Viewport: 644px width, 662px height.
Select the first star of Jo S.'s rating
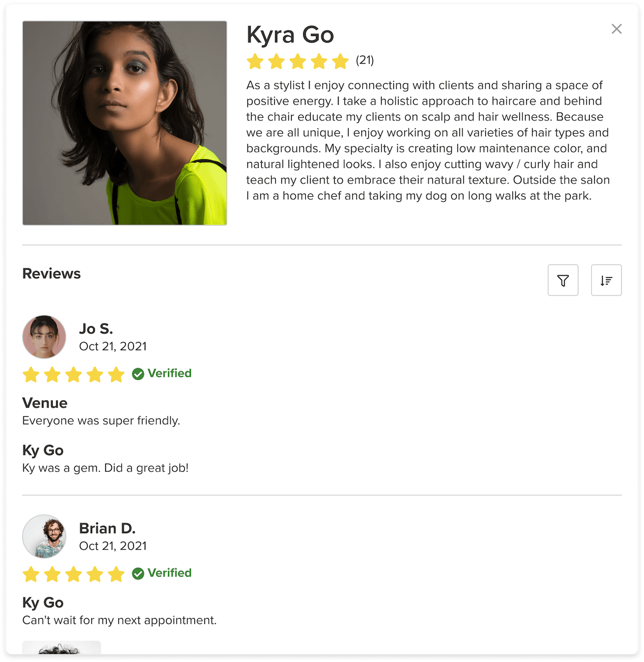(31, 374)
